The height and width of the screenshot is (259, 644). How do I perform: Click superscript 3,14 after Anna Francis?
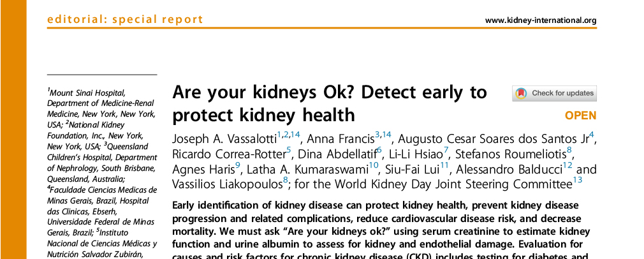pos(383,135)
